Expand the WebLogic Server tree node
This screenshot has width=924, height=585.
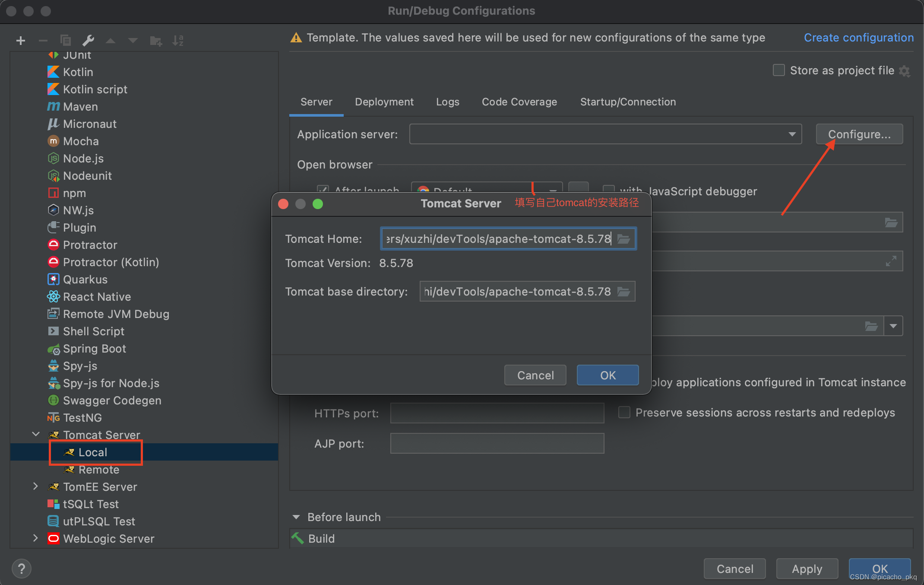click(x=36, y=538)
